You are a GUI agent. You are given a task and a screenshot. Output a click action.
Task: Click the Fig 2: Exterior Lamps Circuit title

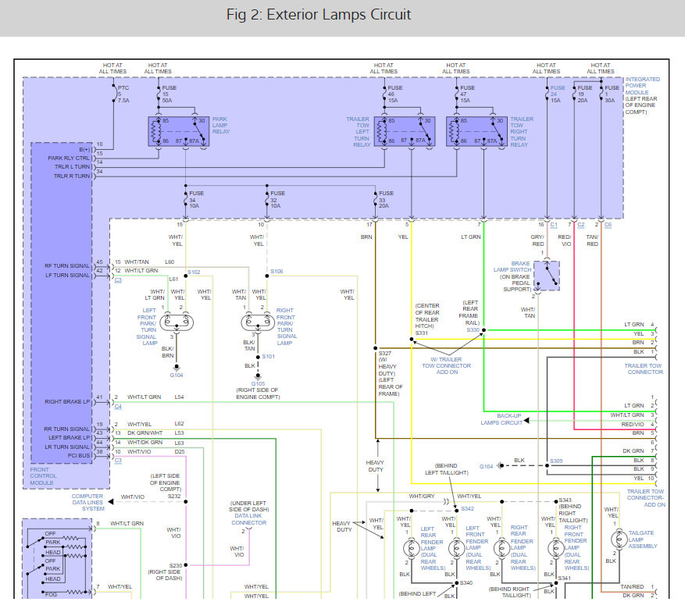tap(342, 15)
